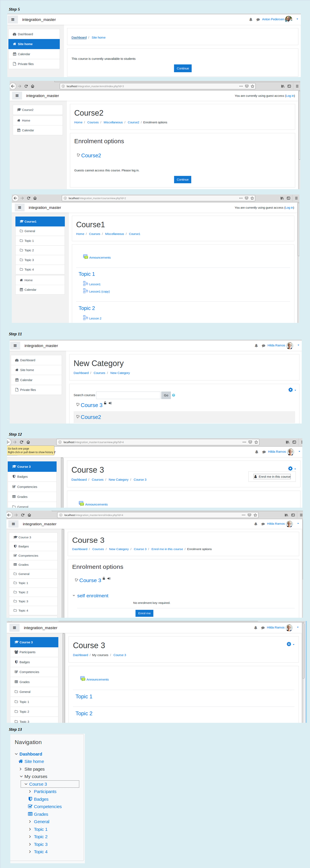This screenshot has height=868, width=310.
Task: Collapse Dashboard node in Navigation tree
Action: 16,754
